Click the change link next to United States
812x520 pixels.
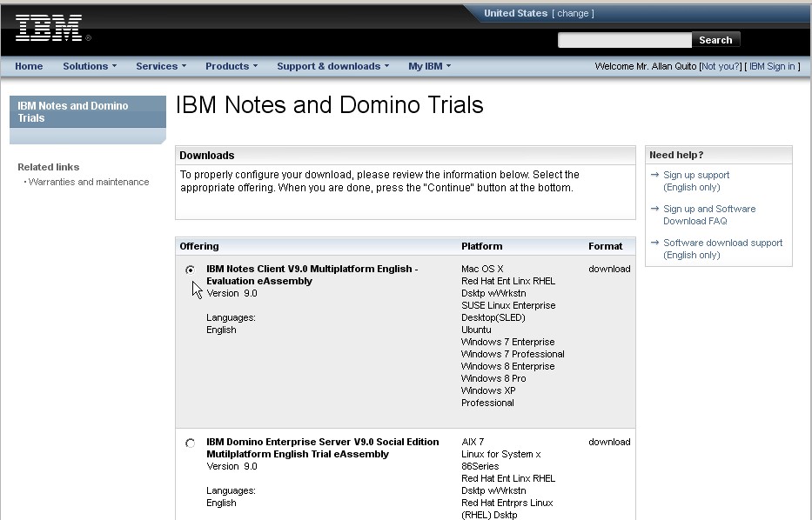coord(574,13)
